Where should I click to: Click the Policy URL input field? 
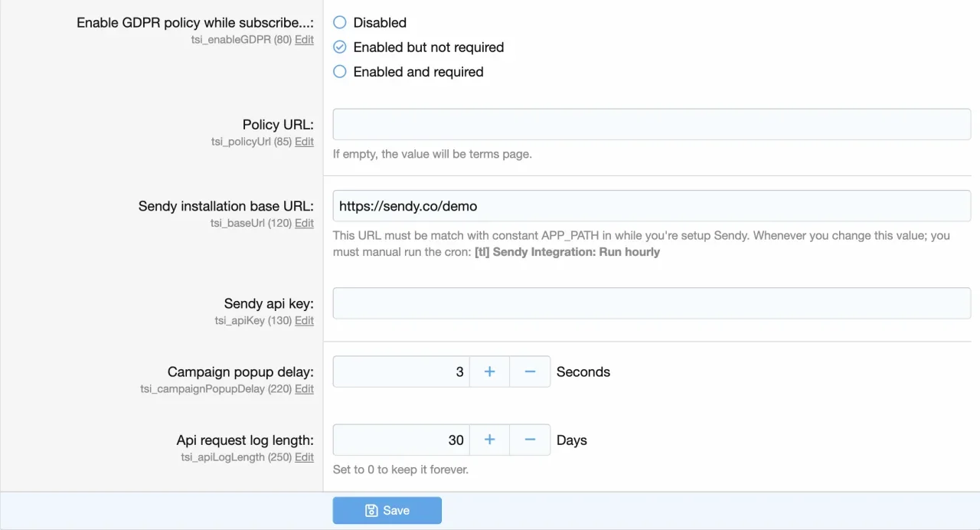[652, 124]
